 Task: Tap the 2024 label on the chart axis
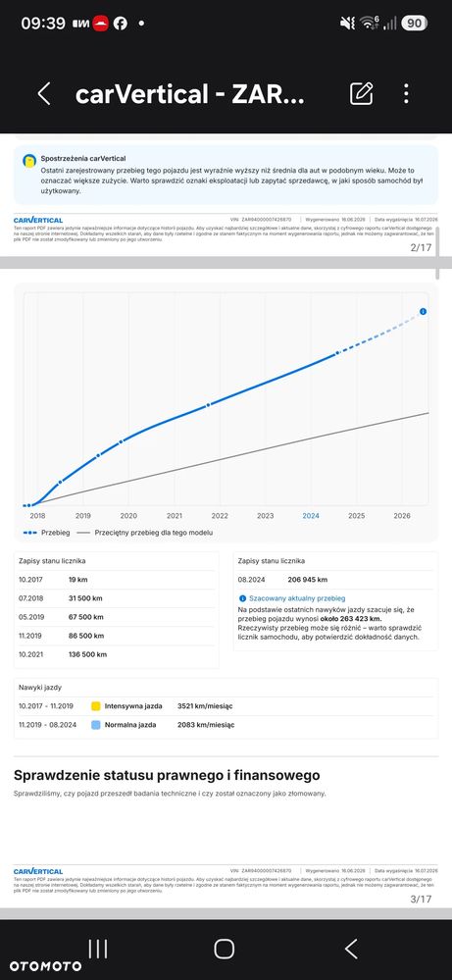311,516
